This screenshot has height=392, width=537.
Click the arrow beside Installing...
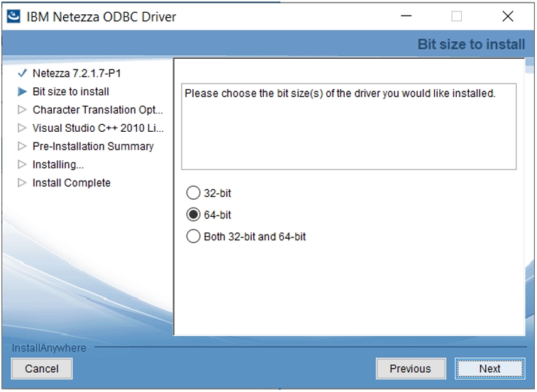(22, 164)
